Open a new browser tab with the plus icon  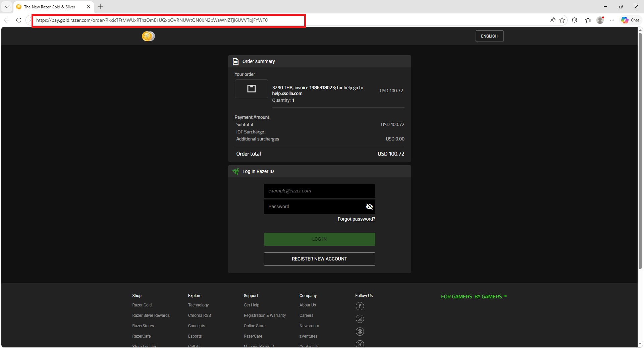[x=101, y=7]
